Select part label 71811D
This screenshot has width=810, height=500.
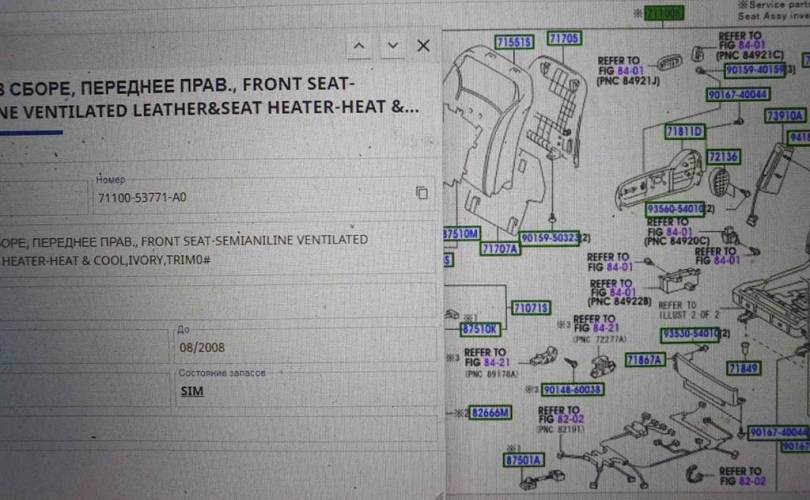(x=685, y=132)
